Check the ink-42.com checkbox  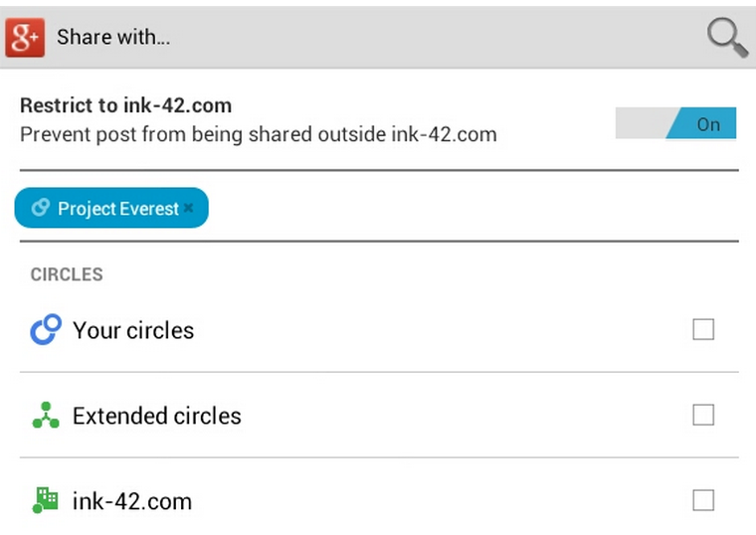coord(703,500)
